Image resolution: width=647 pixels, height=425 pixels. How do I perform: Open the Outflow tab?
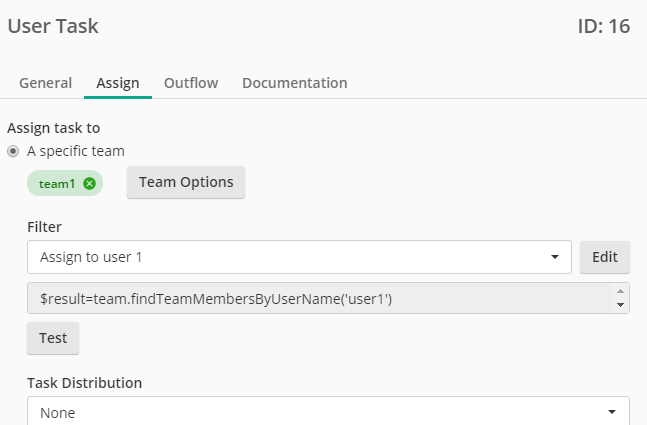tap(191, 83)
